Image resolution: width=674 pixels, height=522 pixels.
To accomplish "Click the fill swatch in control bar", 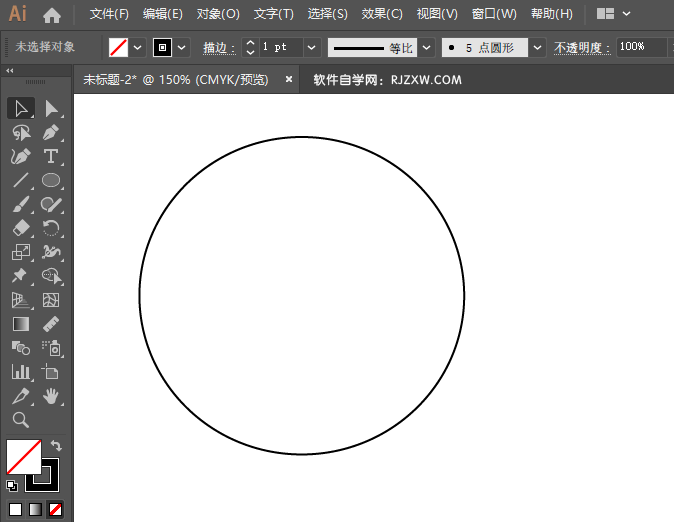I will [118, 48].
